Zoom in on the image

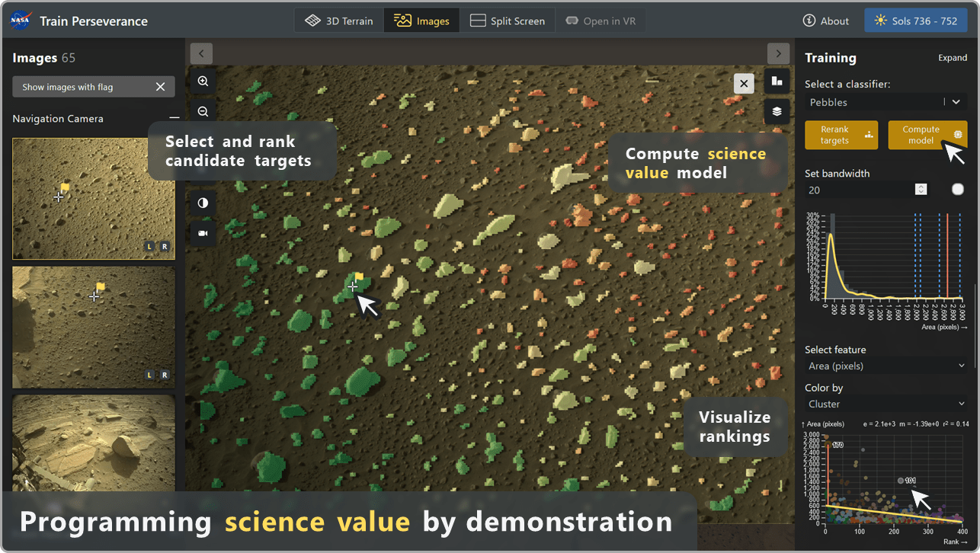pyautogui.click(x=203, y=81)
